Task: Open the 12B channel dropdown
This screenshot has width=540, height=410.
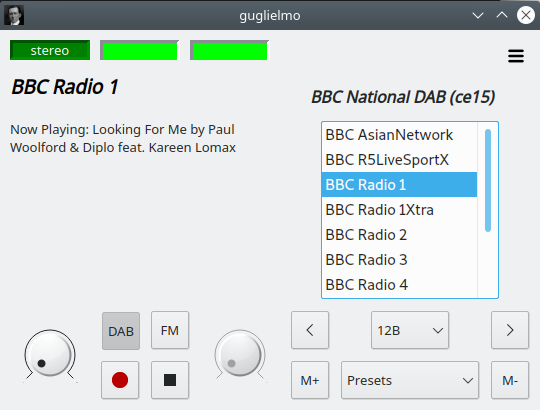Action: coord(410,330)
